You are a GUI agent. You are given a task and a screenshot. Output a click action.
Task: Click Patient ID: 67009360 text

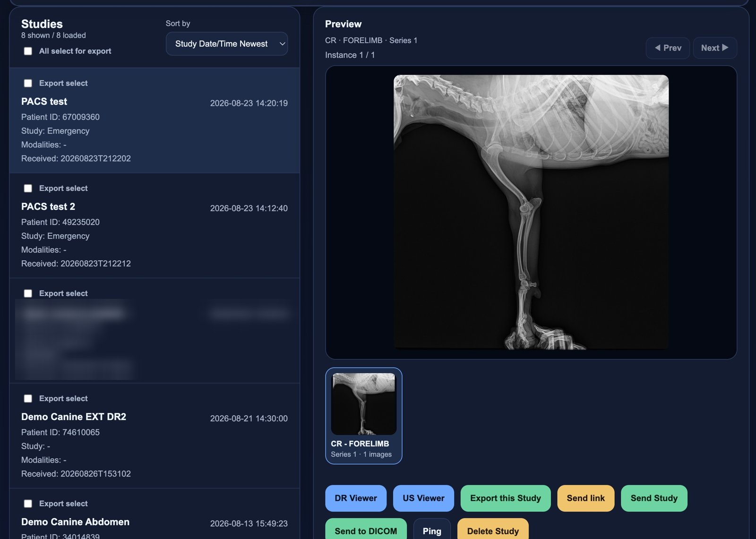coord(60,117)
